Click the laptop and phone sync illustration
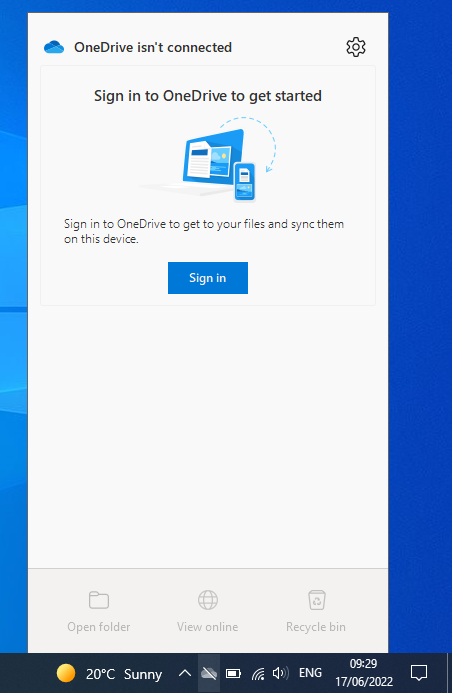This screenshot has height=693, width=452. click(209, 160)
